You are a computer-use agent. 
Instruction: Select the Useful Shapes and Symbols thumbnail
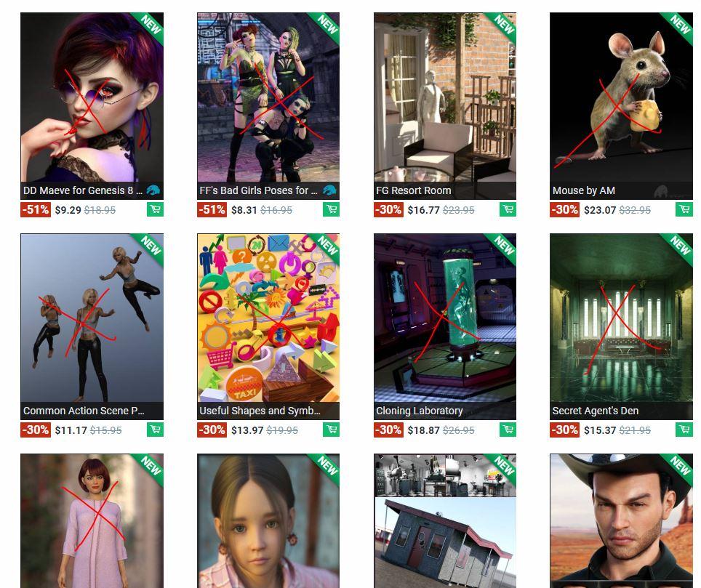[x=268, y=318]
